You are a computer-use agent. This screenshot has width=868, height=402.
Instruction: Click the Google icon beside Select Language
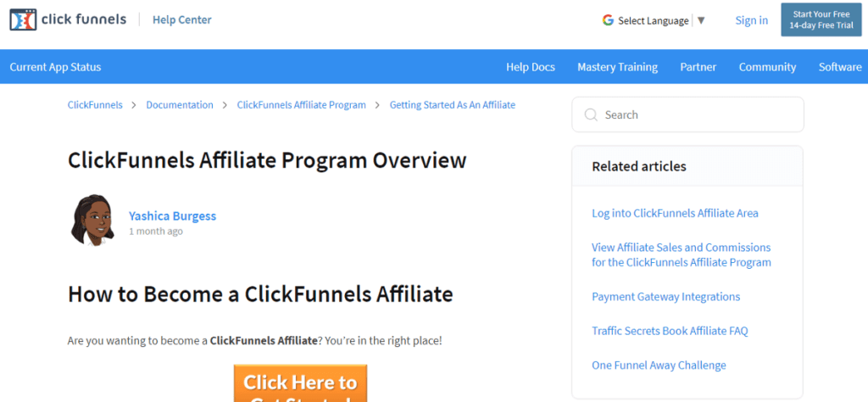pos(608,20)
